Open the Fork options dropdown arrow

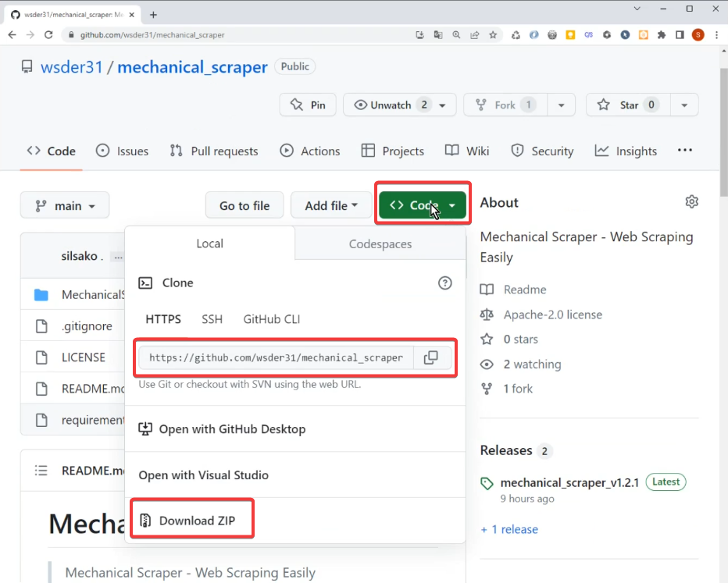coord(562,105)
